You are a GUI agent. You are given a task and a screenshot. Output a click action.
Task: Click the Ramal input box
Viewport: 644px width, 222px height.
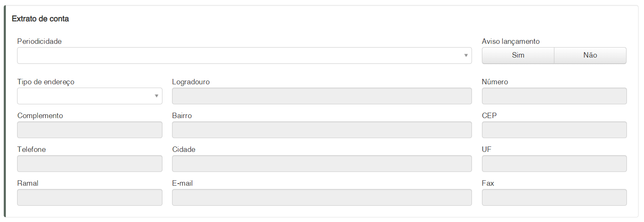click(90, 197)
